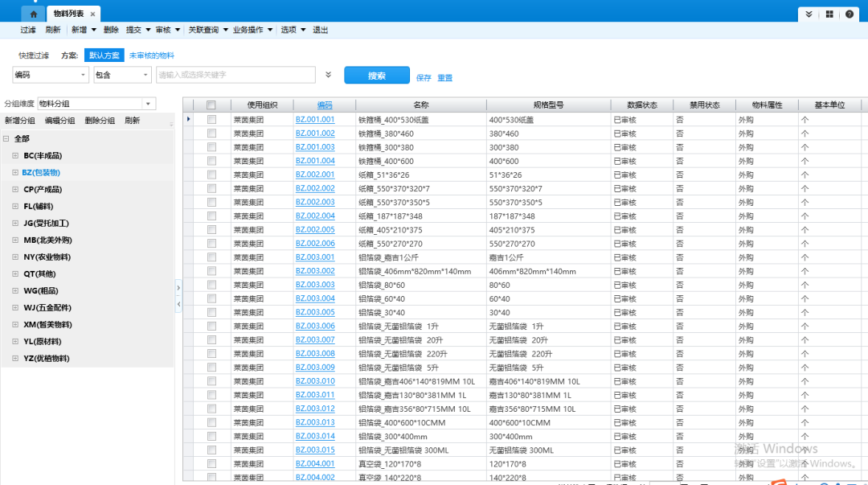Check the row BZ.002.004 checkbox
The width and height of the screenshot is (868, 485).
click(211, 216)
